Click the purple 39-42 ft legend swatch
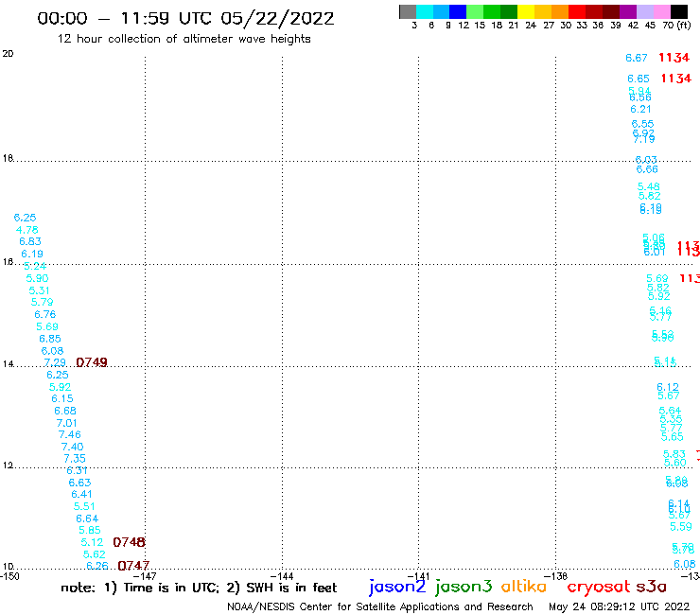This screenshot has width=700, height=615. point(628,11)
